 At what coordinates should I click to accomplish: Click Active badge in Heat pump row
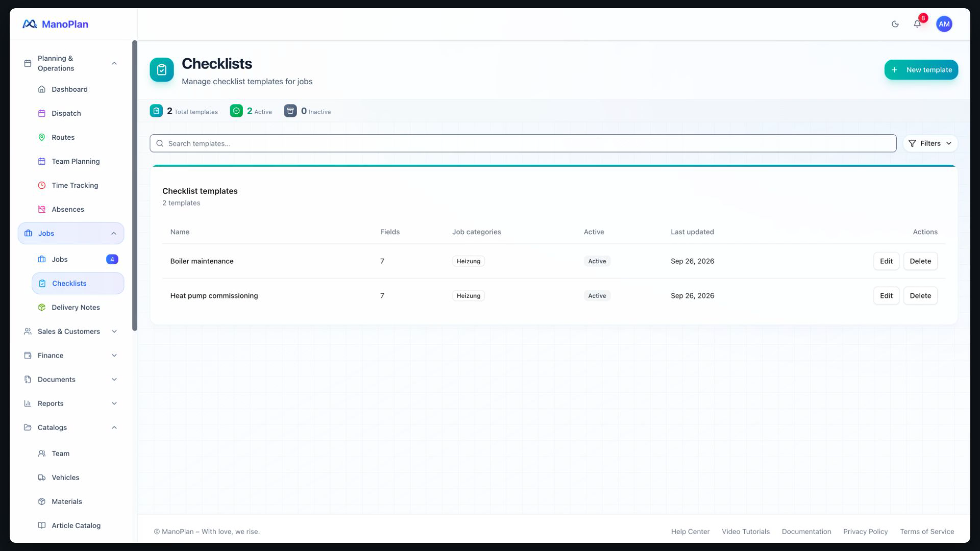[597, 296]
